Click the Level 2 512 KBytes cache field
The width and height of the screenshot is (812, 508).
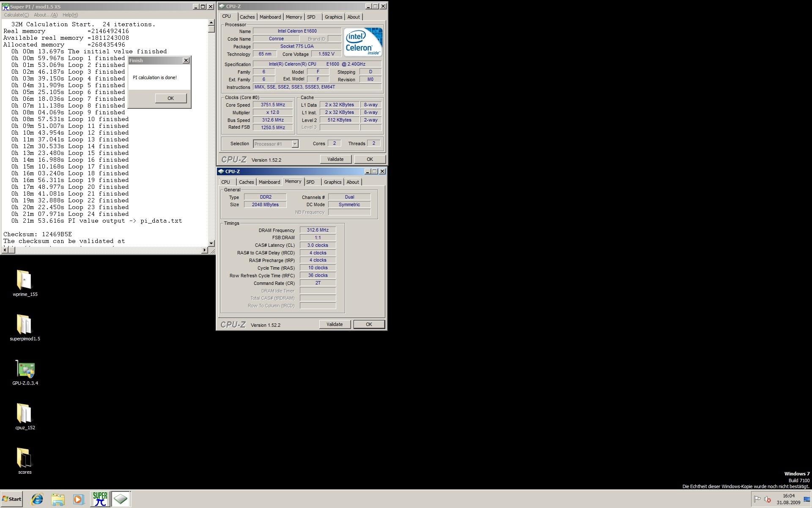[x=339, y=120]
